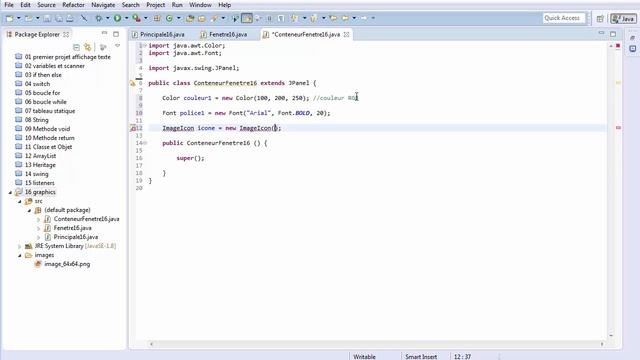640x360 pixels.
Task: Open the Refactor menu
Action: (73, 5)
